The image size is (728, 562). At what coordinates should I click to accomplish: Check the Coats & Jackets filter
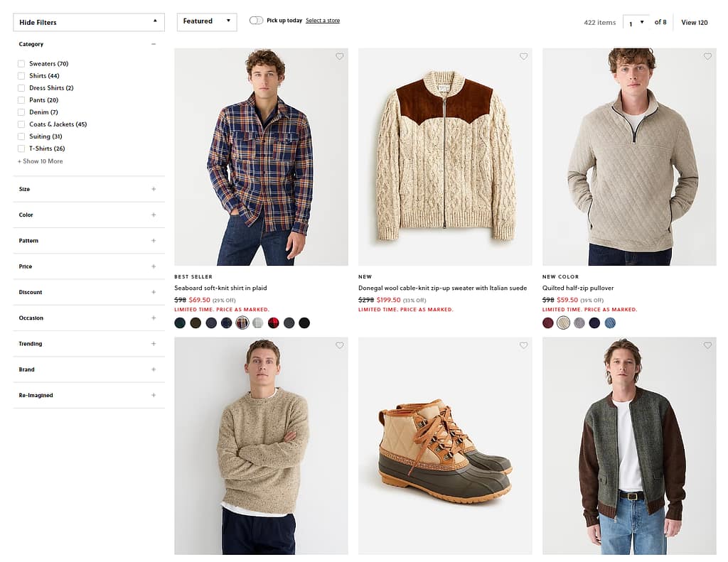(x=21, y=124)
